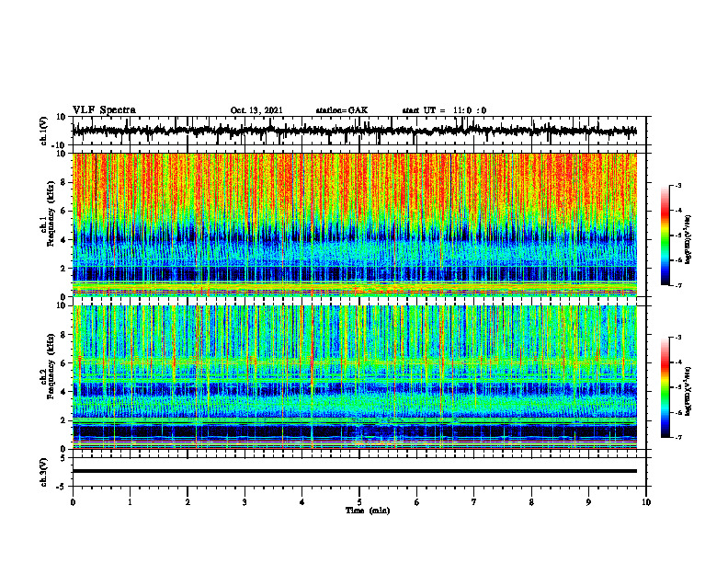Click the ch.1 color bar label "log(PSD)(V²/Hz)"

pyautogui.click(x=688, y=240)
